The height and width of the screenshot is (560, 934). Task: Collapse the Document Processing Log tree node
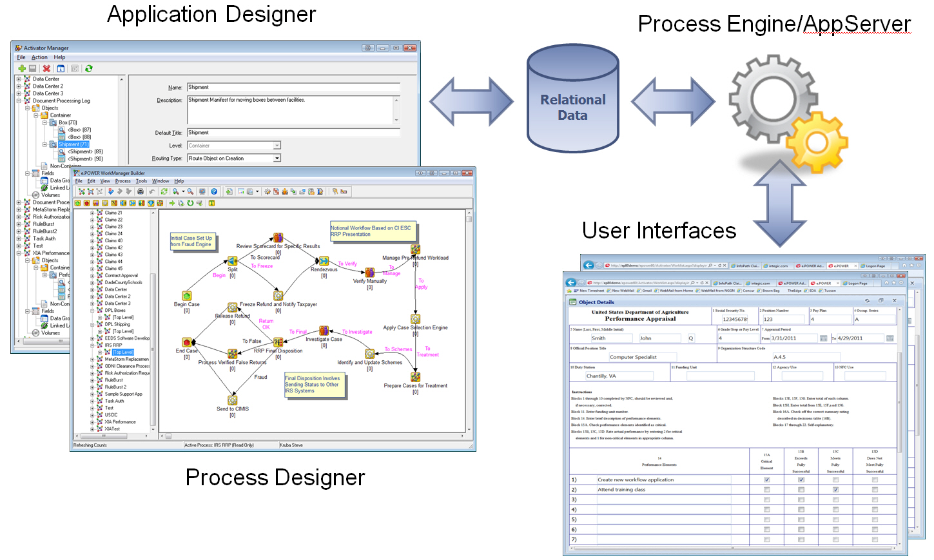click(19, 101)
